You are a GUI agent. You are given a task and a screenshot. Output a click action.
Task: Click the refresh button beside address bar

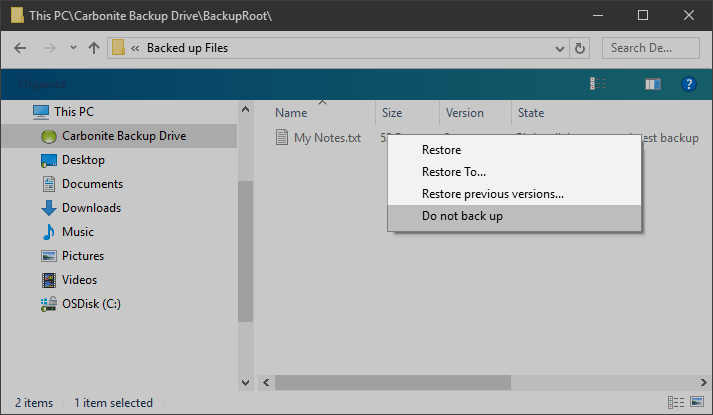point(581,47)
